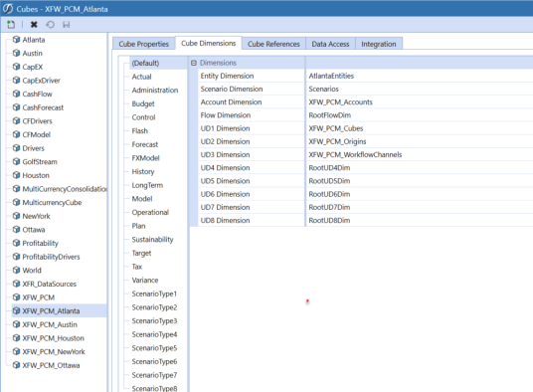Select the XFW_PCM_Atlanta cube

pyautogui.click(x=51, y=311)
